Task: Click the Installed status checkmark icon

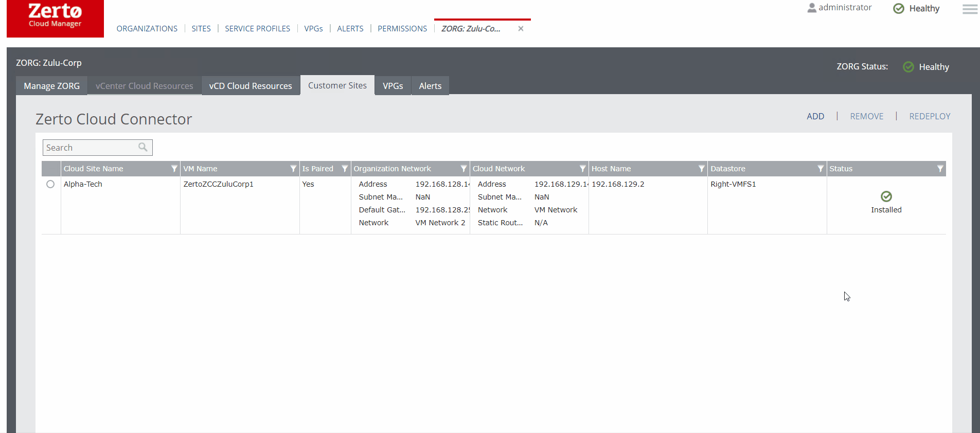Action: 886,196
